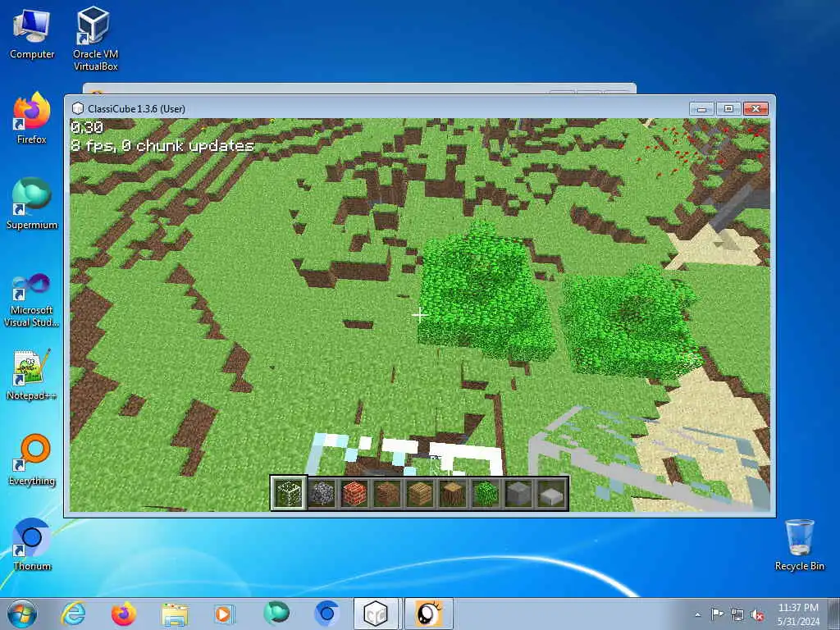Select the stone block in hotbar
The image size is (840, 630).
(518, 493)
